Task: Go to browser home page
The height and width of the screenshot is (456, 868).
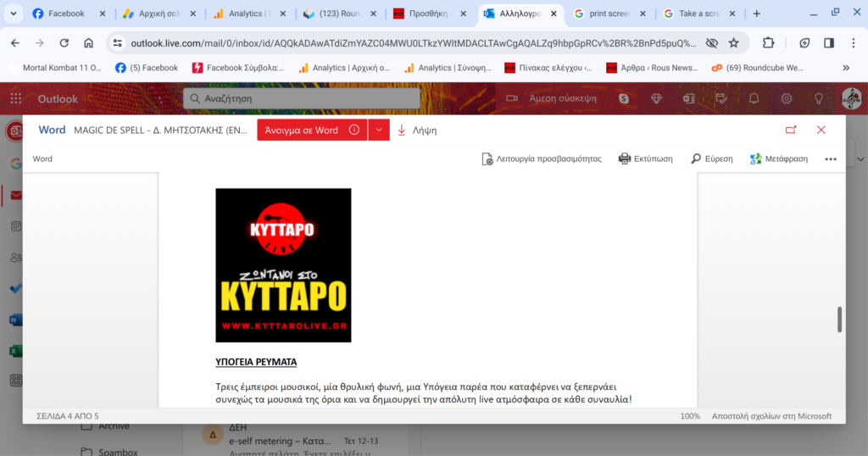Action: [88, 43]
